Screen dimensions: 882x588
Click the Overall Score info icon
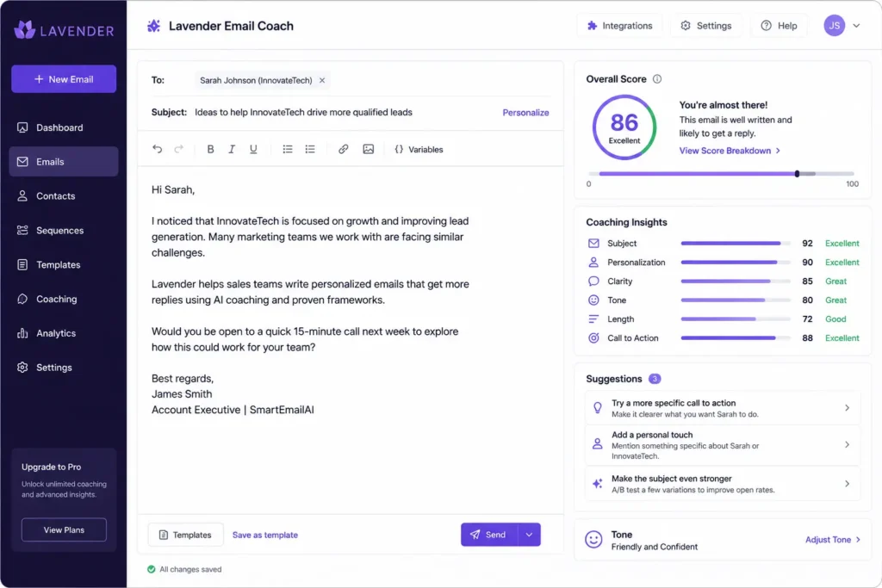pos(657,79)
